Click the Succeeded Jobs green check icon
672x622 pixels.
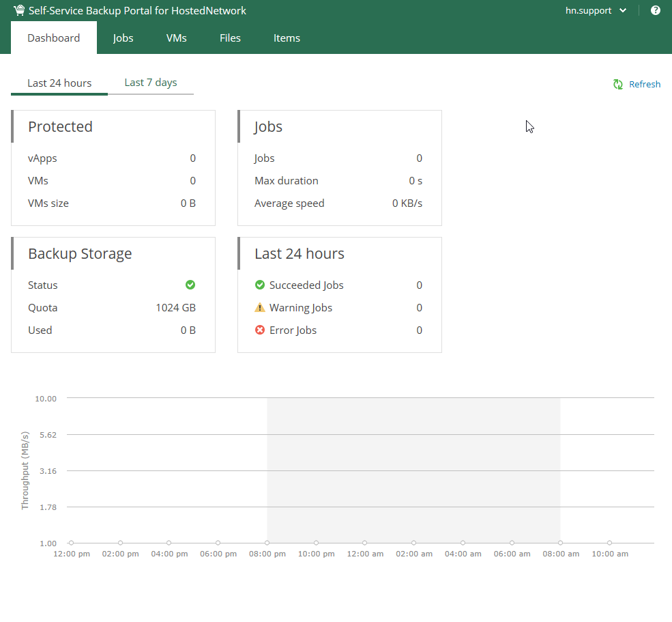click(260, 285)
